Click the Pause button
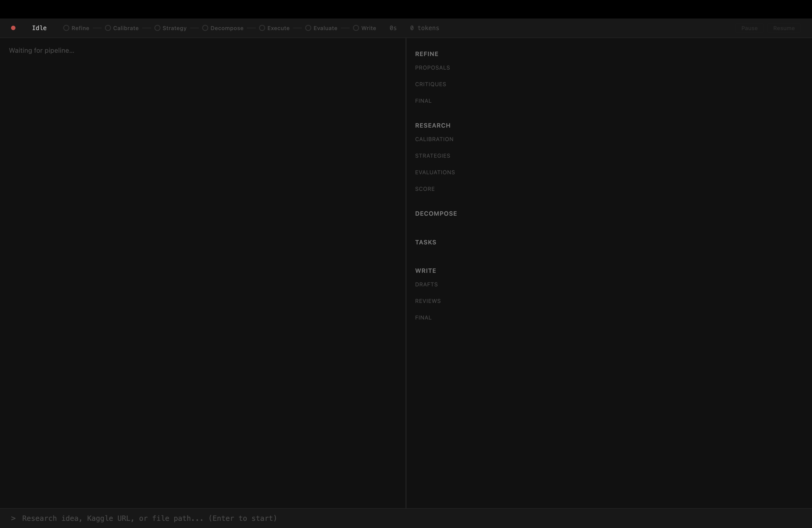This screenshot has height=528, width=812. [x=749, y=28]
